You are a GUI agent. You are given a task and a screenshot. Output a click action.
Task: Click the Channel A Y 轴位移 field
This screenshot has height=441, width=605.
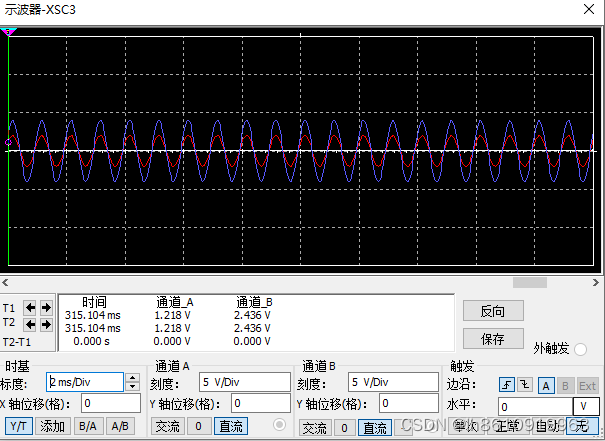261,403
